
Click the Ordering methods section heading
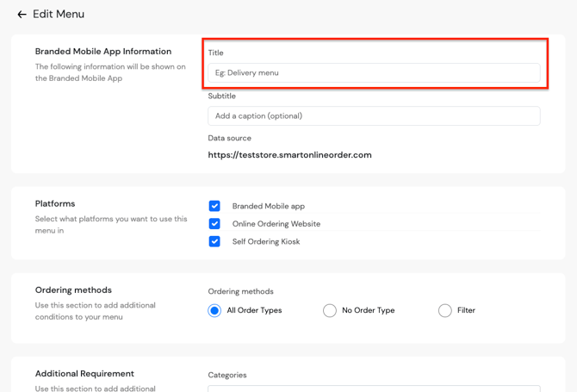click(x=73, y=290)
